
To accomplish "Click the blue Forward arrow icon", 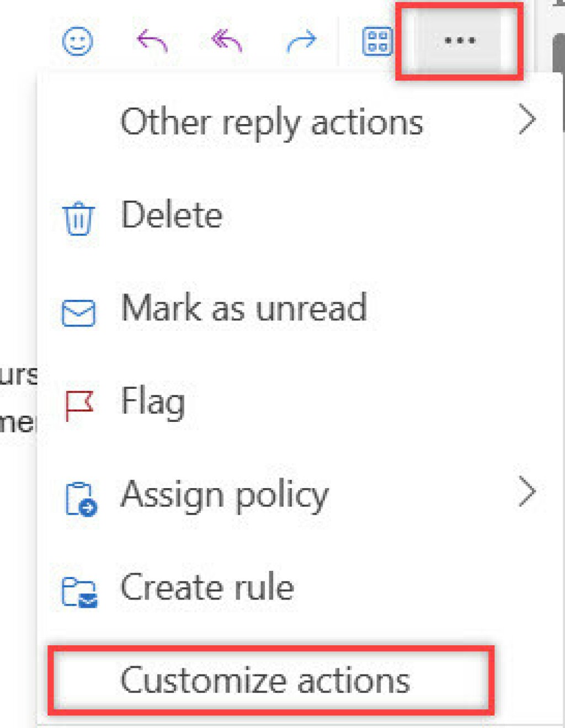I will tap(301, 41).
